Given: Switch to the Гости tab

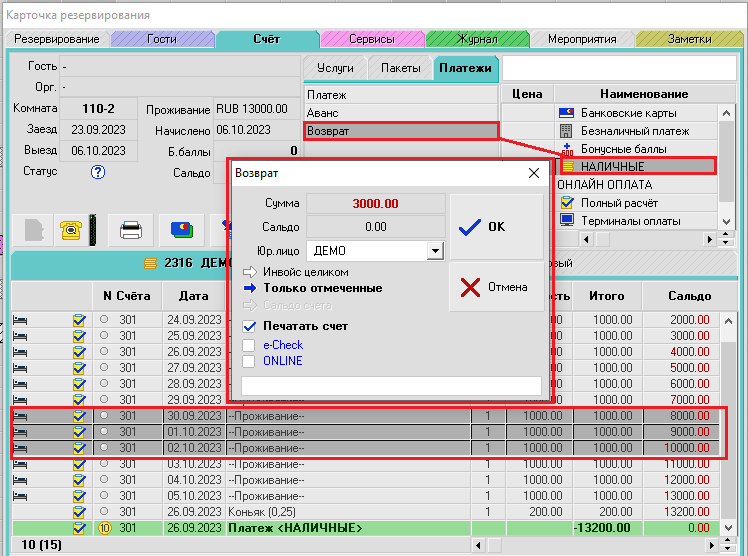Looking at the screenshot, I should pyautogui.click(x=161, y=39).
